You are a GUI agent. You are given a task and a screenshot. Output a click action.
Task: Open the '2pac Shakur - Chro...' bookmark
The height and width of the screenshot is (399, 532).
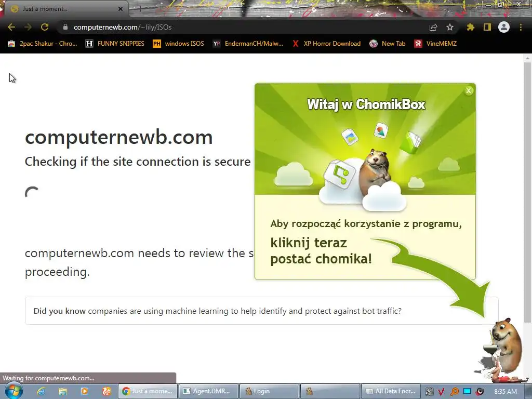43,44
